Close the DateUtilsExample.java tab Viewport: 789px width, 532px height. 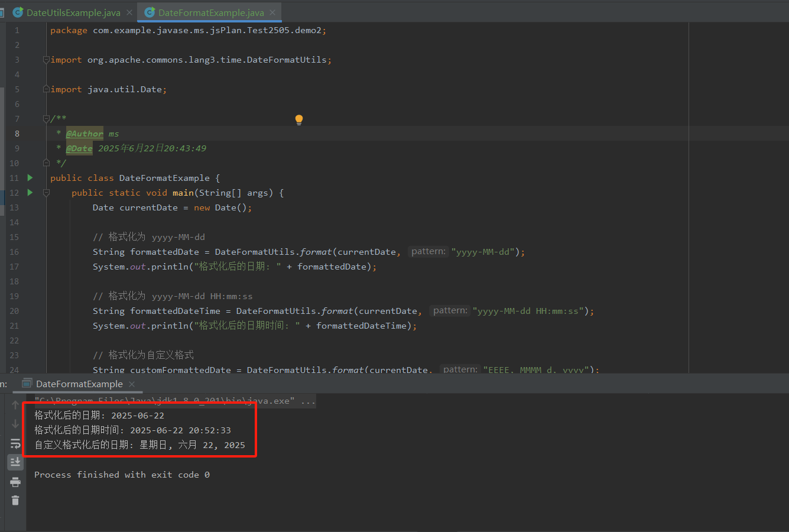pyautogui.click(x=129, y=12)
